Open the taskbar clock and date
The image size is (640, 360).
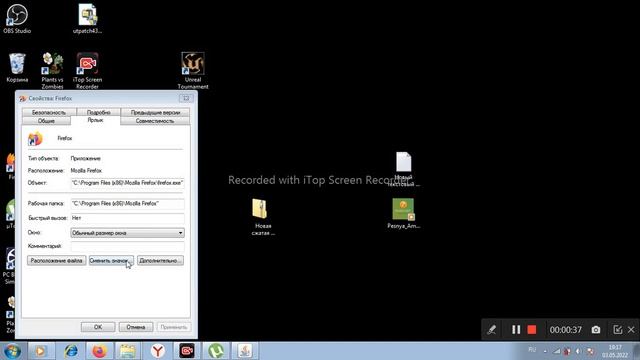(x=615, y=351)
